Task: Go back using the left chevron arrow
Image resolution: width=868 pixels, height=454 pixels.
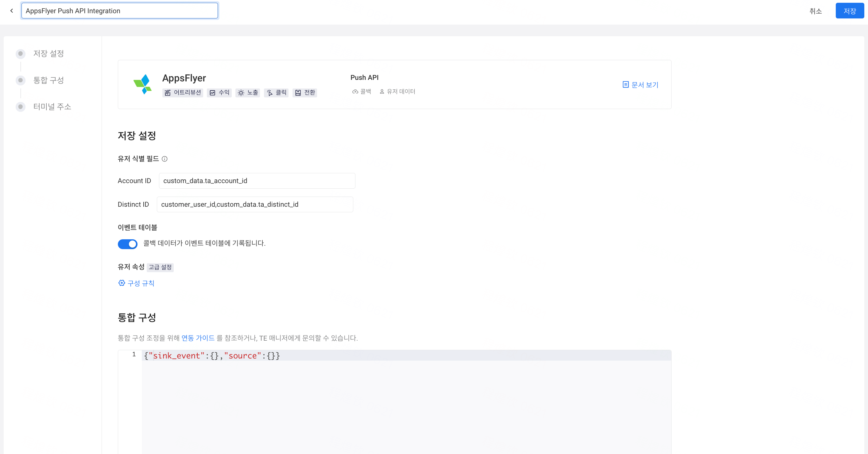Action: click(x=12, y=11)
